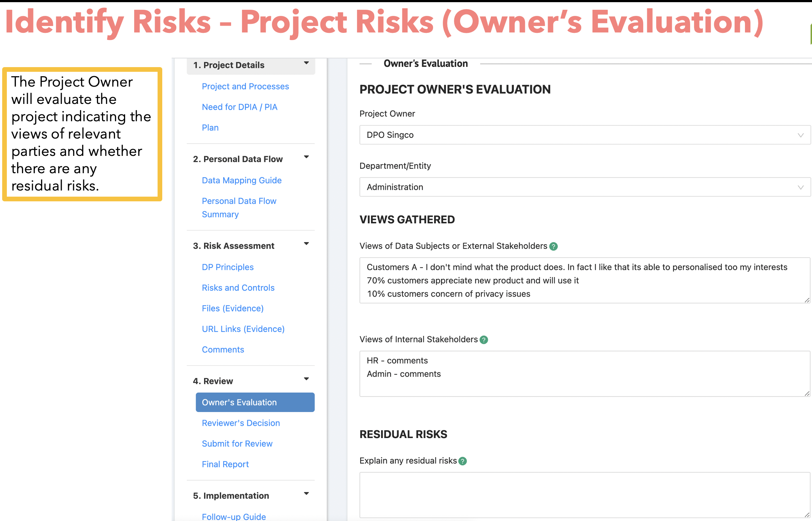Click resize handle of Data Subjects views textarea
The width and height of the screenshot is (812, 521).
(x=807, y=300)
